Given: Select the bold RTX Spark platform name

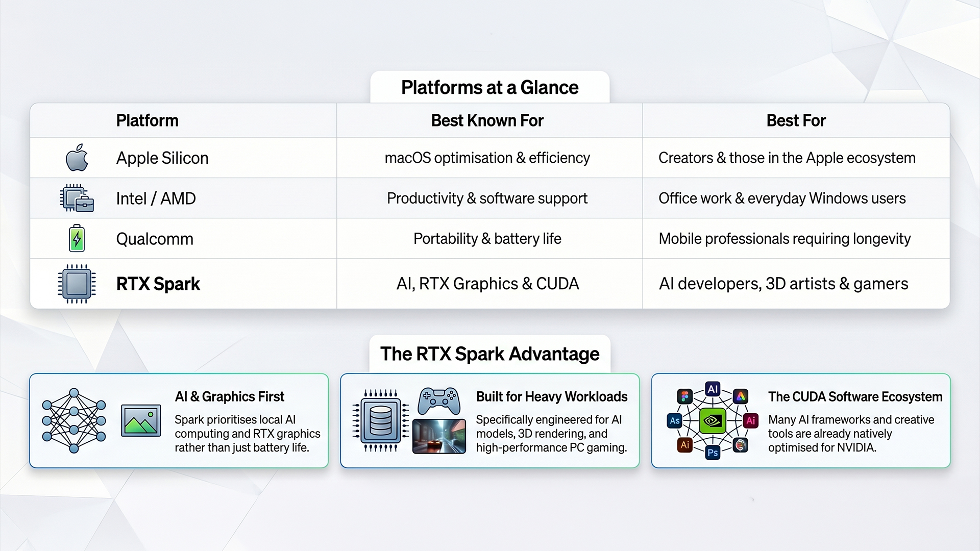Looking at the screenshot, I should pyautogui.click(x=158, y=284).
